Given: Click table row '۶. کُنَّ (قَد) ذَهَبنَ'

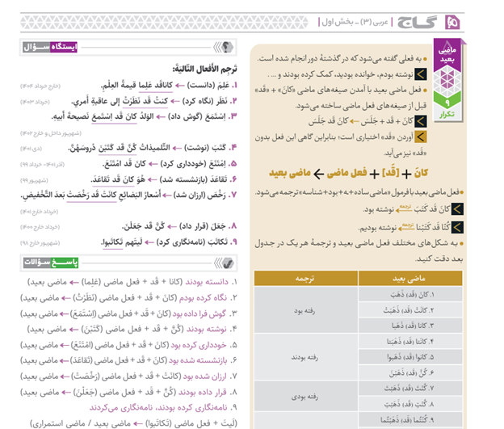Looking at the screenshot, I should [x=410, y=372].
